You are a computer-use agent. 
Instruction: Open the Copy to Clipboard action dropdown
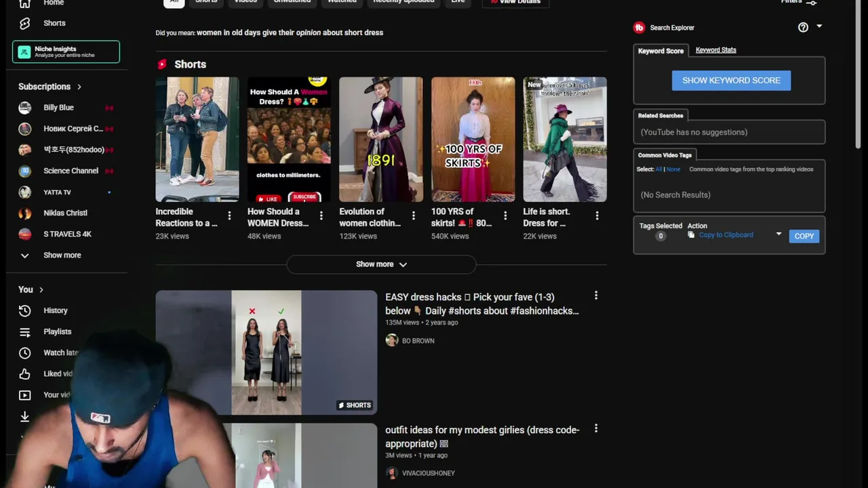click(734, 235)
